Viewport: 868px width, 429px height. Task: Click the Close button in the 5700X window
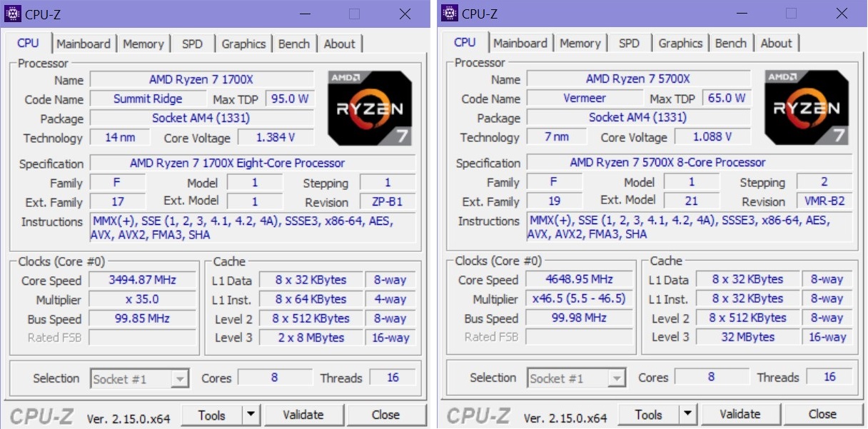822,414
